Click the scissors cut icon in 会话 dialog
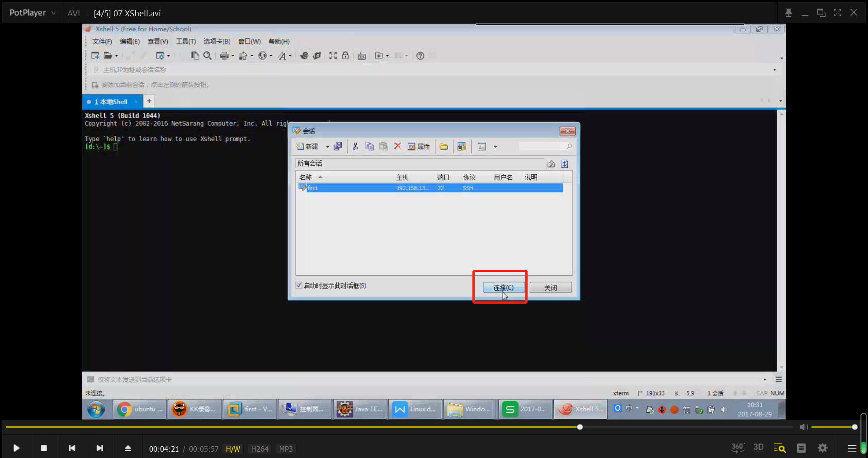 click(x=355, y=146)
